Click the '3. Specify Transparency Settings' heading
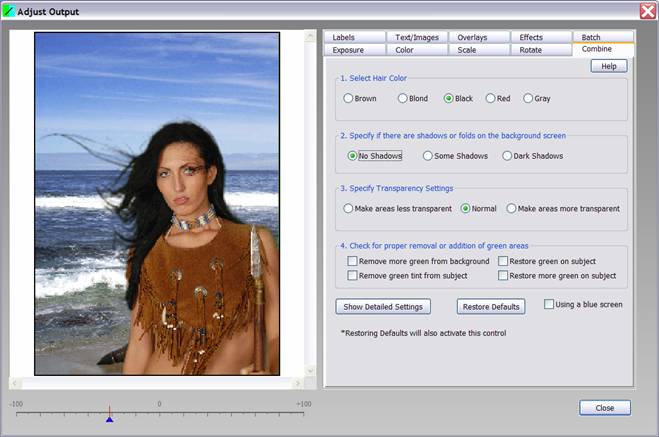 396,188
